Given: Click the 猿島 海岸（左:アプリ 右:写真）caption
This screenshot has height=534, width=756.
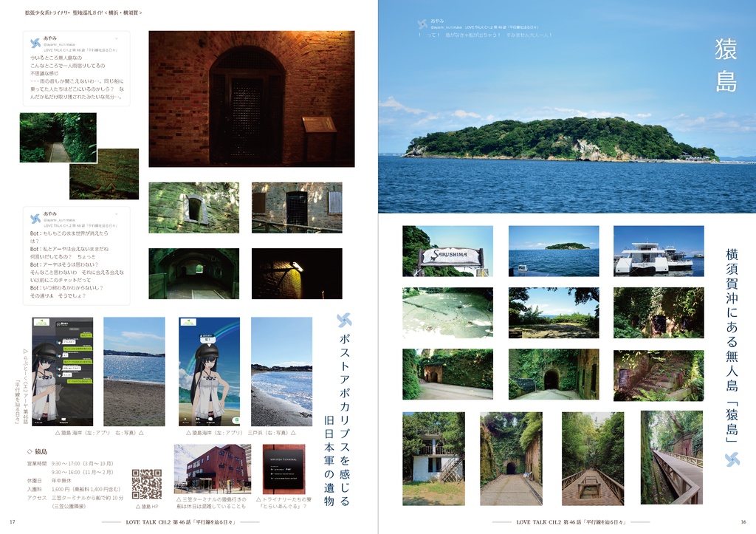Looking at the screenshot, I should (x=100, y=433).
